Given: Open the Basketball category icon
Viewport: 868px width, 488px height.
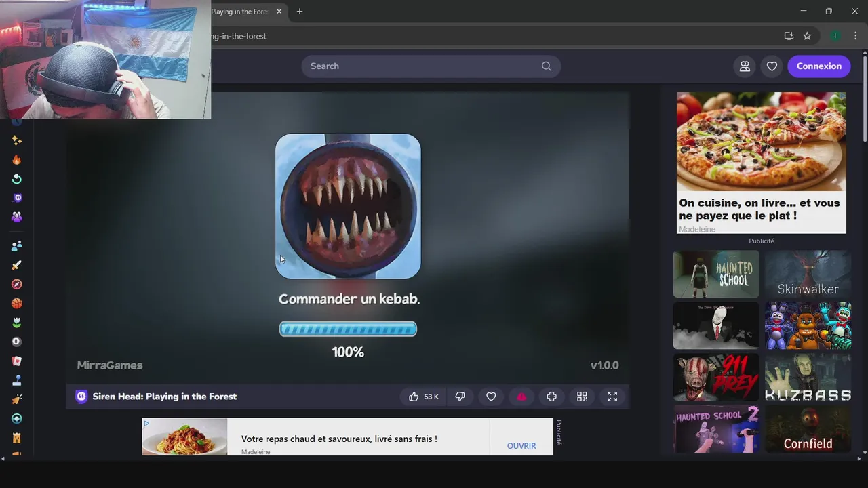Looking at the screenshot, I should click(x=17, y=304).
